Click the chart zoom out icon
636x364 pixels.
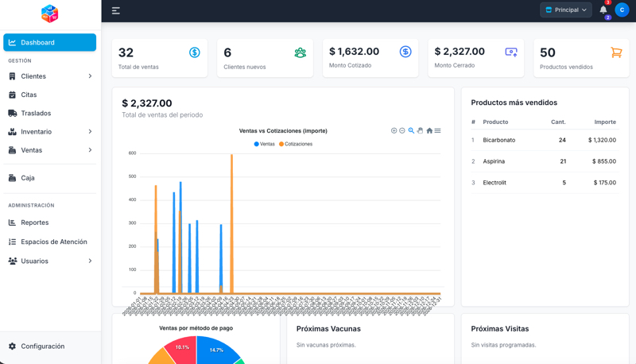point(402,130)
